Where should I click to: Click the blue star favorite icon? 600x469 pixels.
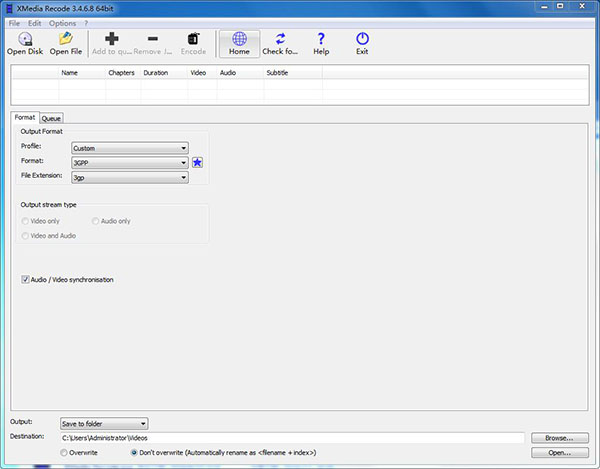pyautogui.click(x=198, y=162)
